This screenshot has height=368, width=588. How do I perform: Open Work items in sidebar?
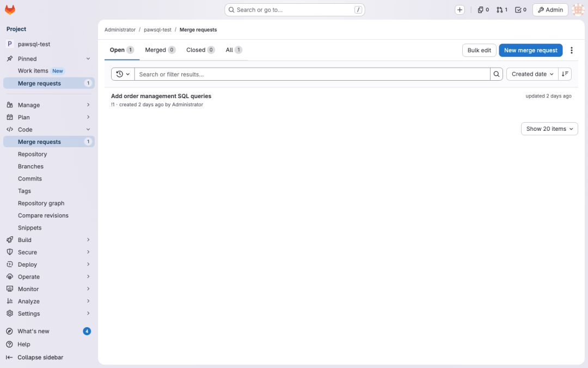pyautogui.click(x=49, y=71)
